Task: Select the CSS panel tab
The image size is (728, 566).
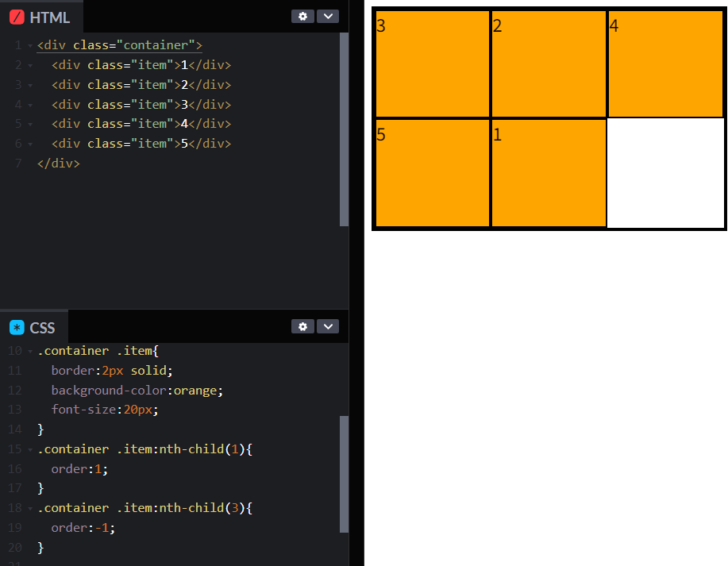Action: click(x=33, y=327)
